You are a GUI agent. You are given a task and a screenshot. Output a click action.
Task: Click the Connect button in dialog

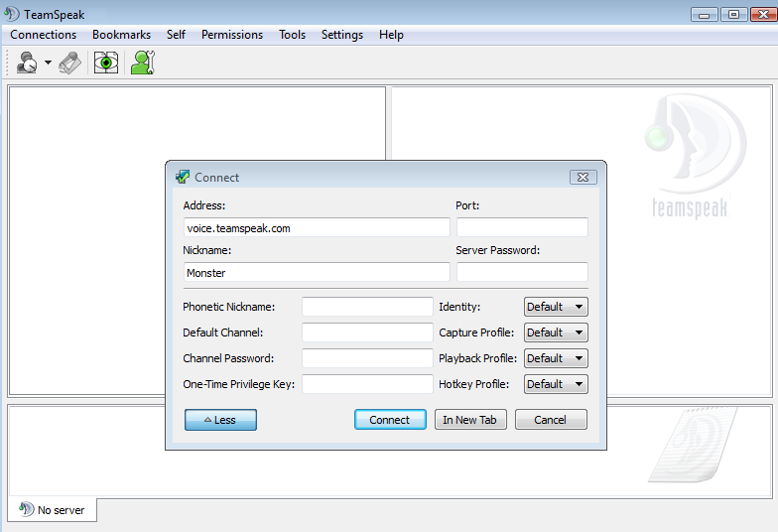pos(390,420)
